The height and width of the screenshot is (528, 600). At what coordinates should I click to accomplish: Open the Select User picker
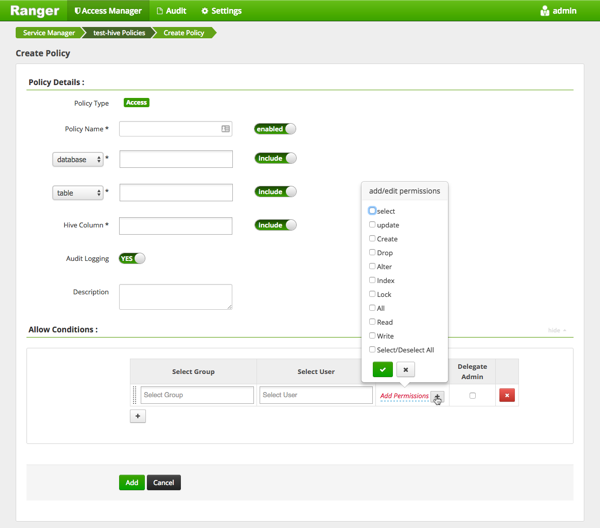point(316,395)
